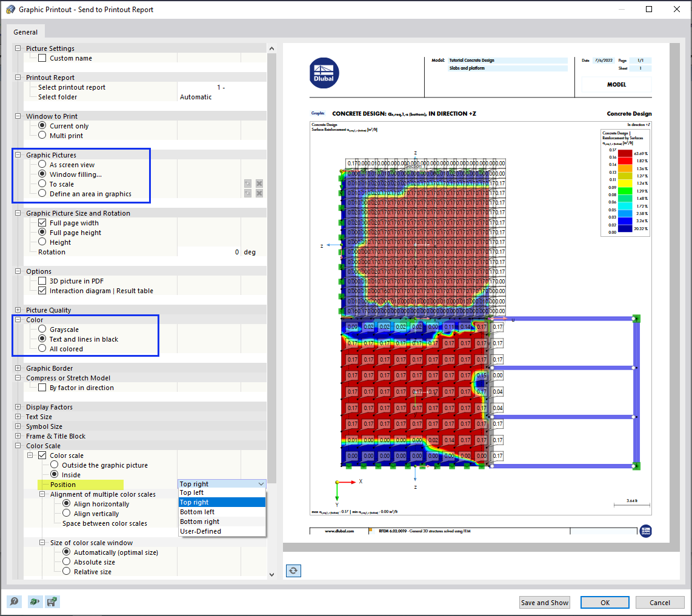This screenshot has width=692, height=616.
Task: Click the Select printout report value field
Action: tap(222, 87)
